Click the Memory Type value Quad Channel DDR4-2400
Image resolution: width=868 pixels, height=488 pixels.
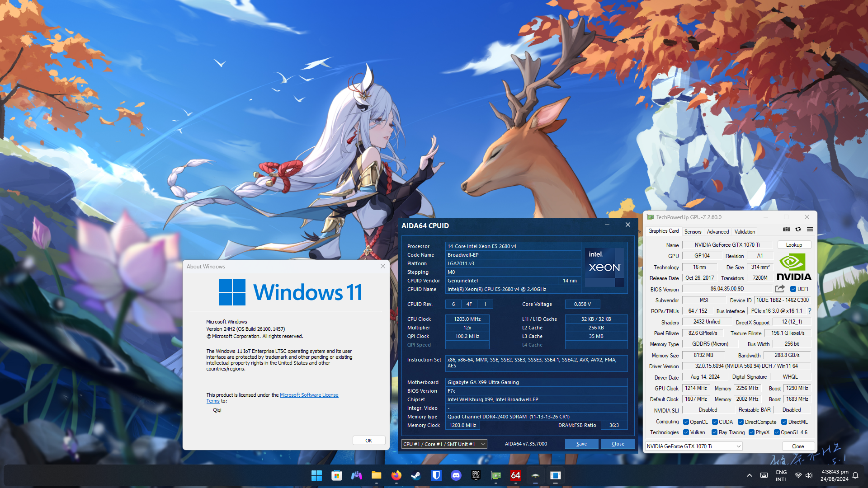pos(536,417)
